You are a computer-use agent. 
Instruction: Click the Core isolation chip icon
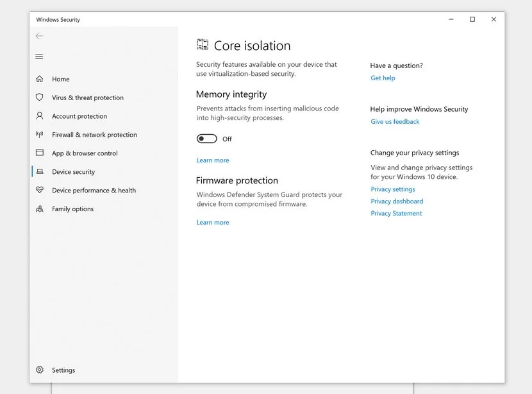(203, 45)
